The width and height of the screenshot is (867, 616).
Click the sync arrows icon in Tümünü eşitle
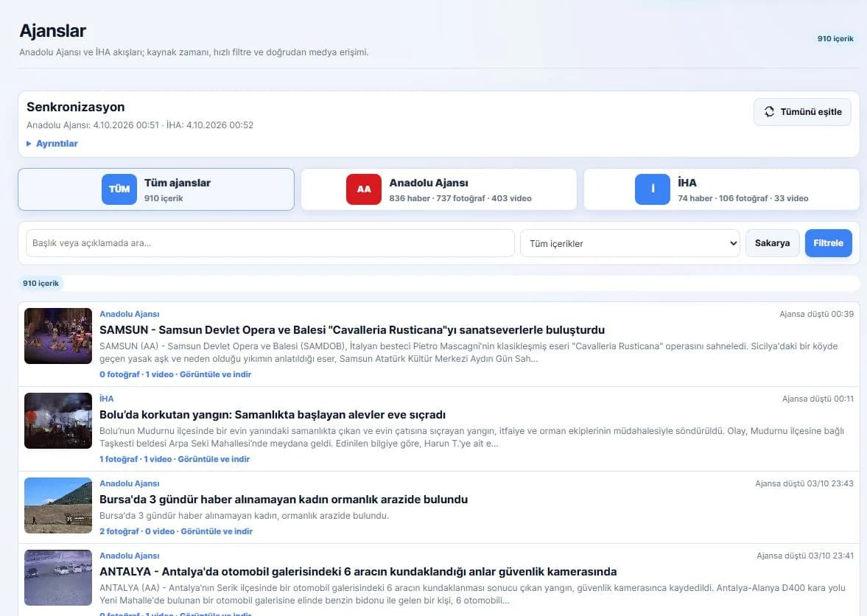tap(769, 112)
